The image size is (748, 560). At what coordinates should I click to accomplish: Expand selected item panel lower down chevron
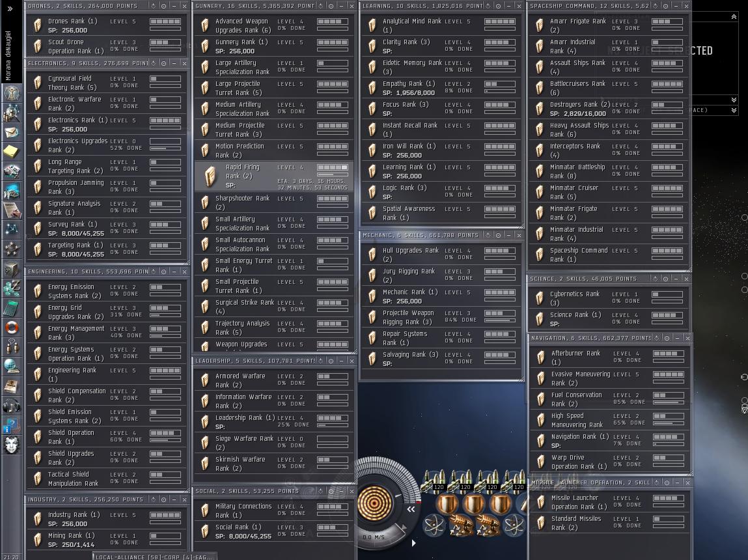[x=734, y=99]
